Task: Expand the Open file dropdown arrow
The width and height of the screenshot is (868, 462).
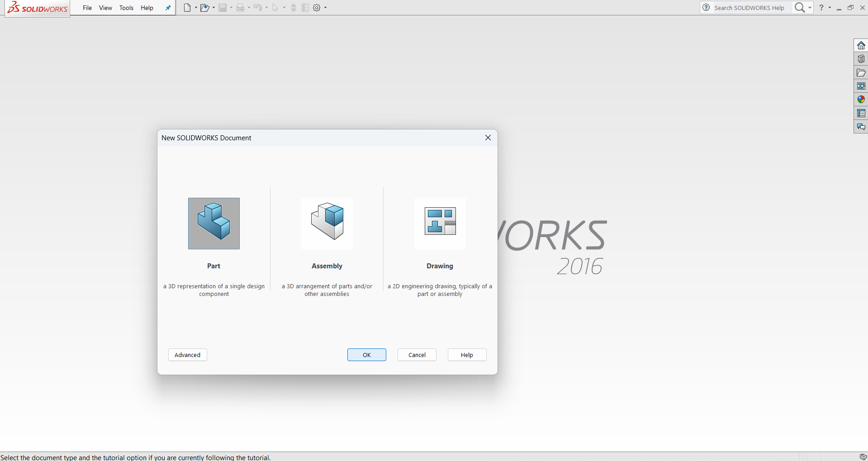Action: pyautogui.click(x=213, y=8)
